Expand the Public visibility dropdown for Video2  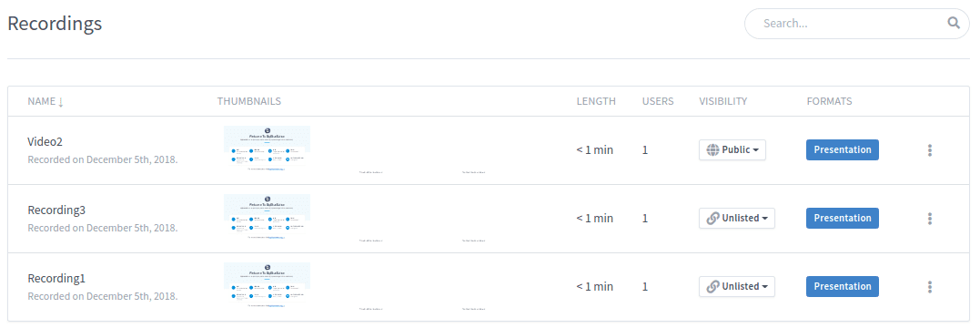pyautogui.click(x=732, y=150)
